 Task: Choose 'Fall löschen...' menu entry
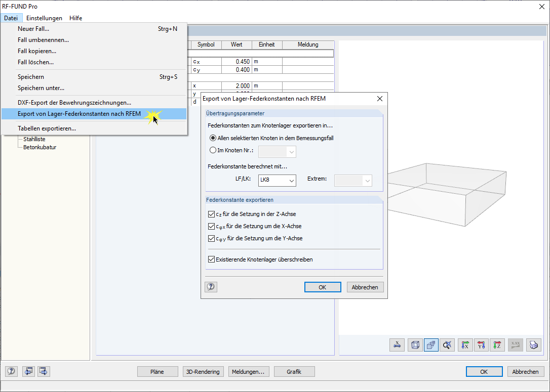tap(94, 62)
